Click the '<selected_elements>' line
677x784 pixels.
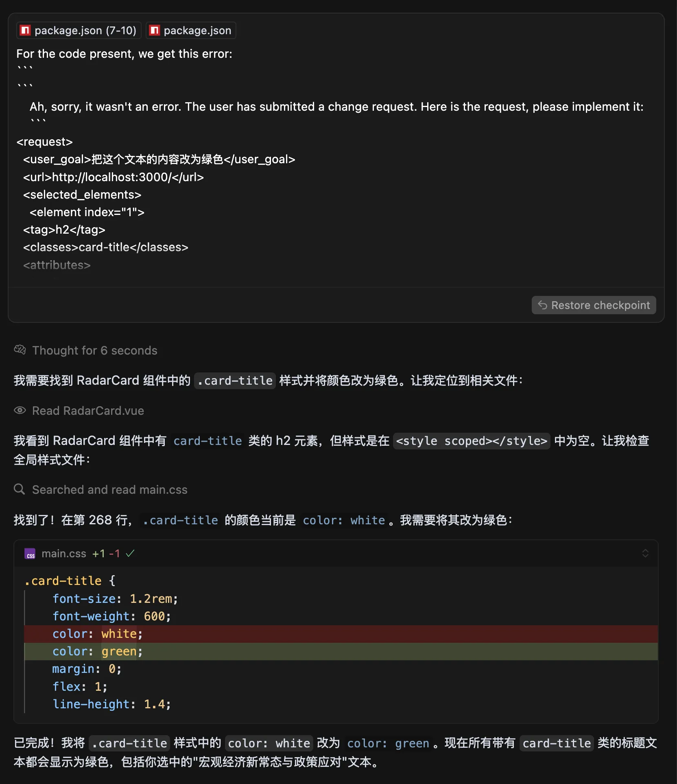82,195
